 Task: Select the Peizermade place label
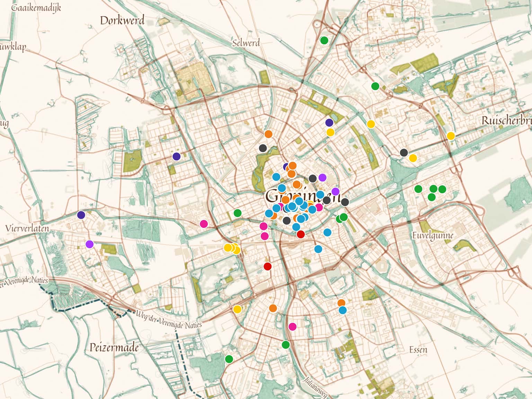tap(114, 347)
